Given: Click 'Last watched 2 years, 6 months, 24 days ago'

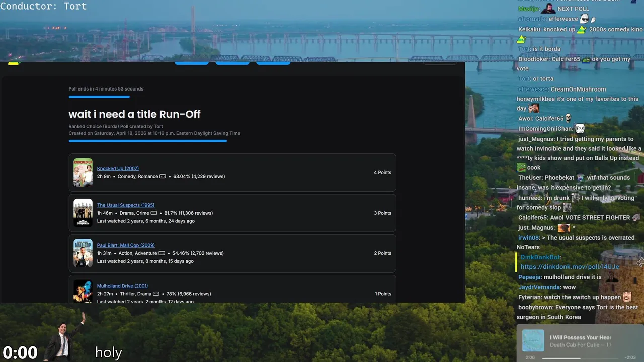Looking at the screenshot, I should click(x=146, y=221).
